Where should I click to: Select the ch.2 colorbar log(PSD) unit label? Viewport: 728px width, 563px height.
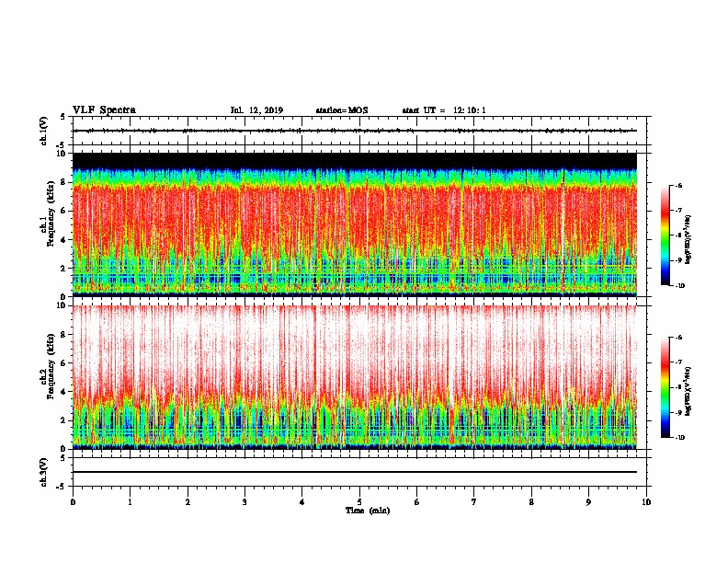point(688,392)
